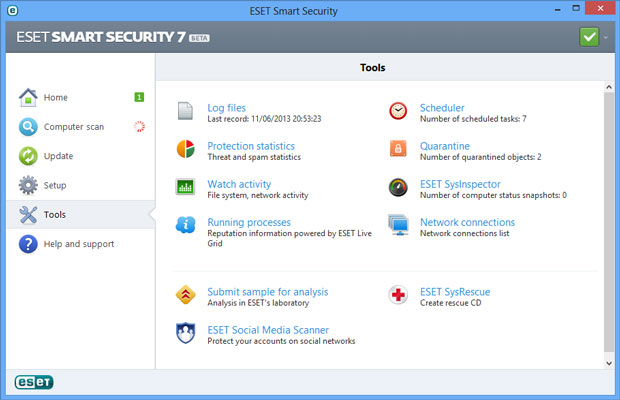Click the Setup gear icon

tap(28, 185)
